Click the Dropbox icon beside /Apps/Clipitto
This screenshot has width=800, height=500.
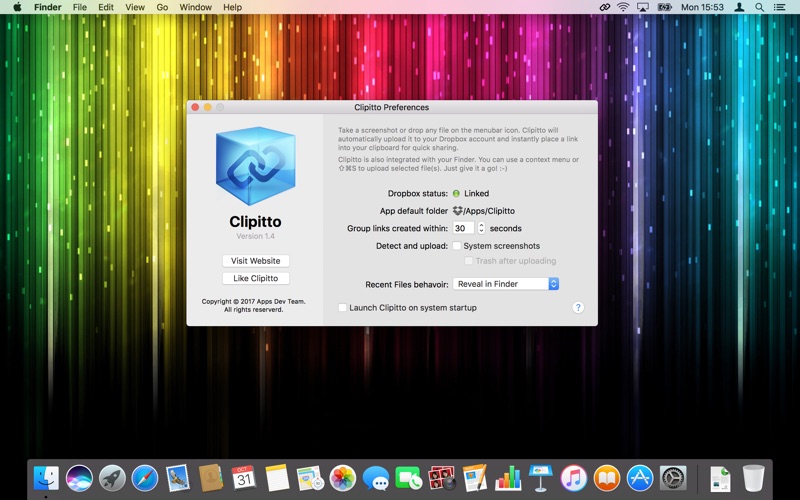tap(458, 211)
